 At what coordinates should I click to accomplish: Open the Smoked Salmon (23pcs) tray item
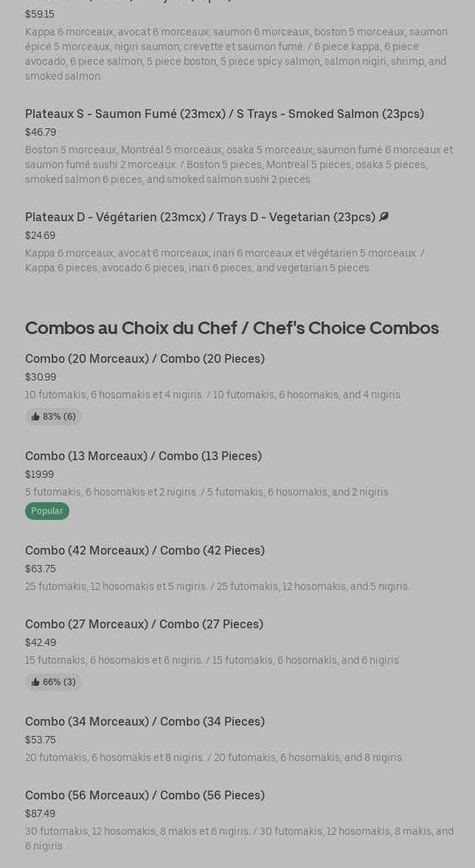(224, 114)
